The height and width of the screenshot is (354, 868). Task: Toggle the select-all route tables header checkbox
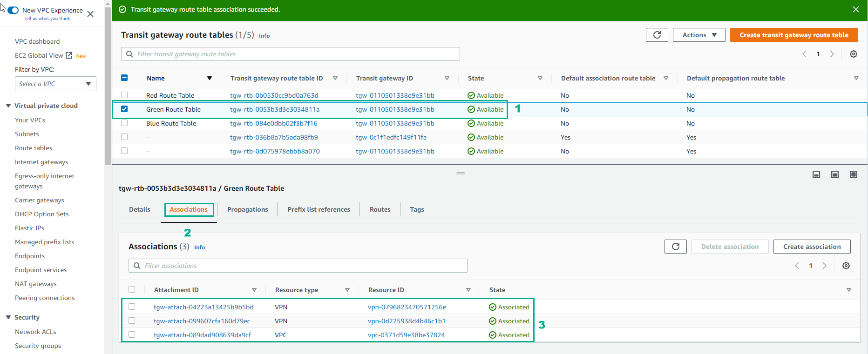pos(124,78)
